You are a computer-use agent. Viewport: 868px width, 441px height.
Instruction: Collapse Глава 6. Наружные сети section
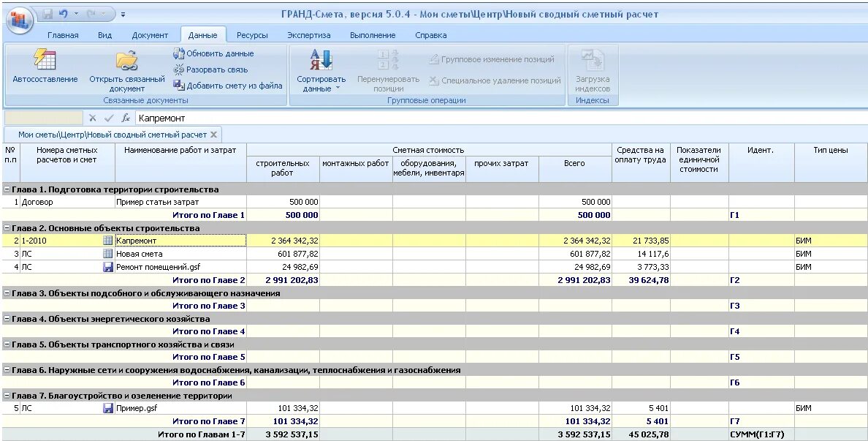(x=7, y=370)
